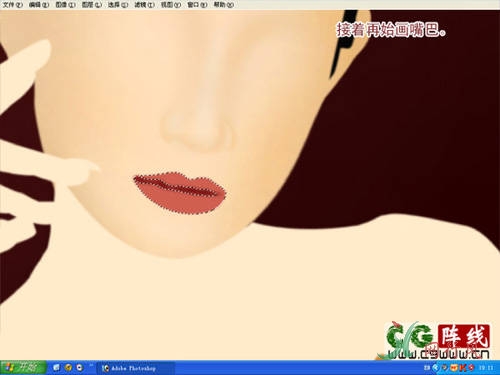Click the language indicator in the tray
This screenshot has height=375, width=500.
click(427, 368)
